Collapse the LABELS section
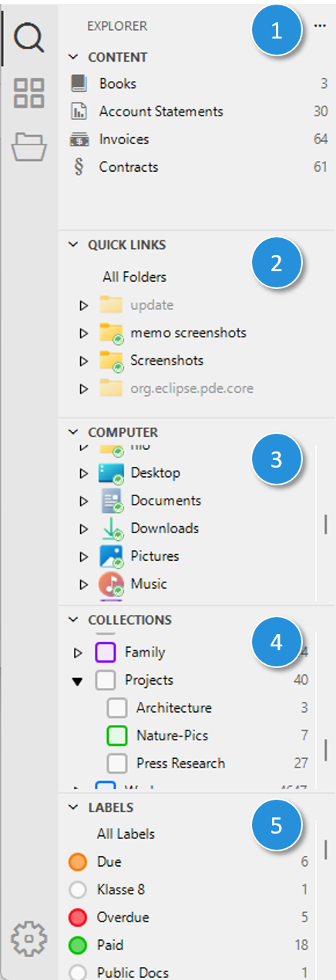Image resolution: width=336 pixels, height=980 pixels. 74,807
